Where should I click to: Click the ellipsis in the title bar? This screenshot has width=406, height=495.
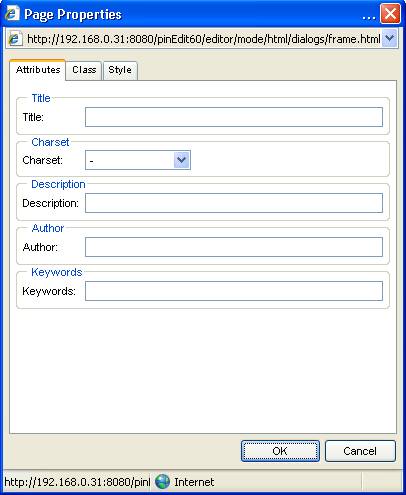point(369,17)
